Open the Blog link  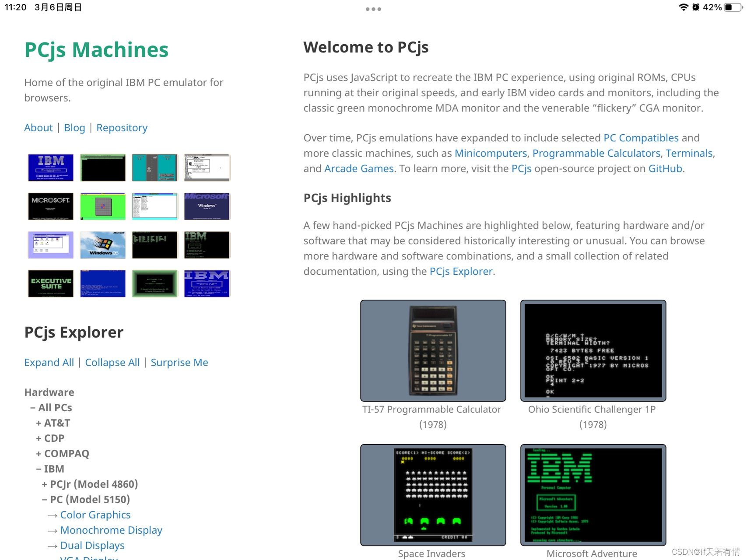74,127
